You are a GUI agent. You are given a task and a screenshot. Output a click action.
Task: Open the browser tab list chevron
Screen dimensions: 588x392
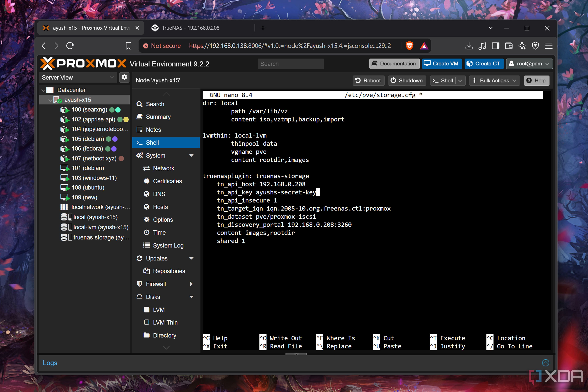click(x=491, y=28)
